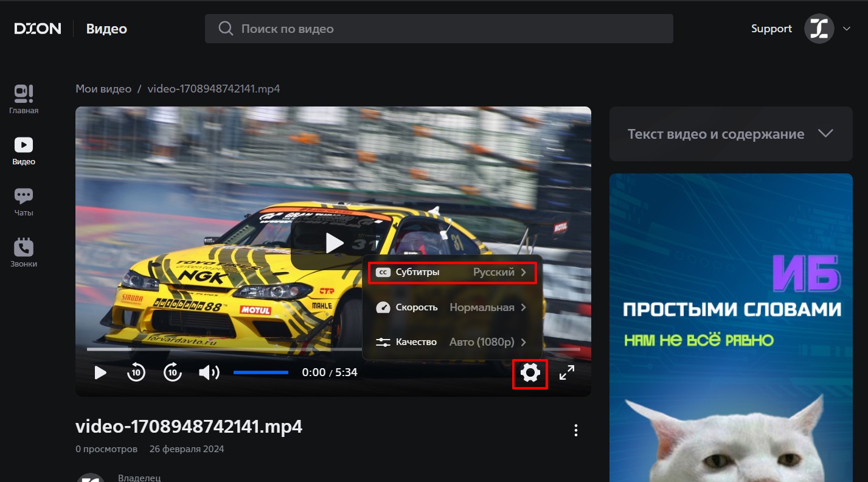Click the chevron next to Нормальная
The width and height of the screenshot is (868, 482).
pyautogui.click(x=523, y=307)
